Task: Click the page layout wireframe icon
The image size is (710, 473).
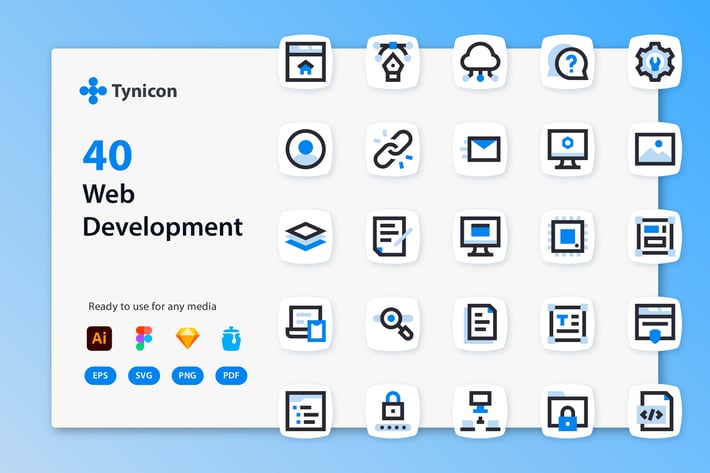Action: click(655, 236)
